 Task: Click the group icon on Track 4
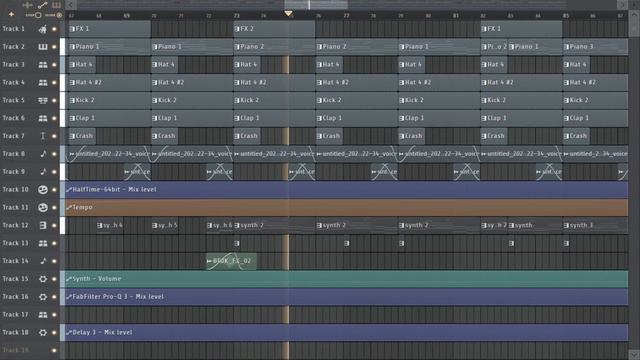[43, 82]
